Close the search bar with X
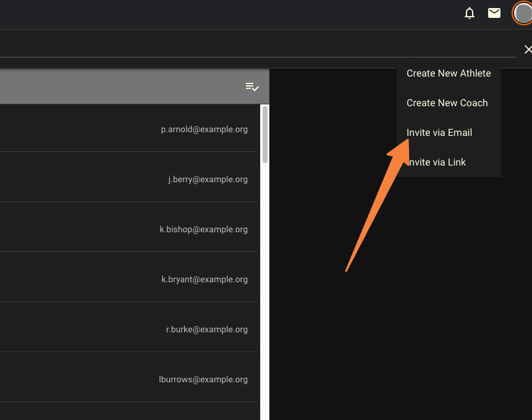Viewport: 532px width, 420px height. (x=528, y=49)
